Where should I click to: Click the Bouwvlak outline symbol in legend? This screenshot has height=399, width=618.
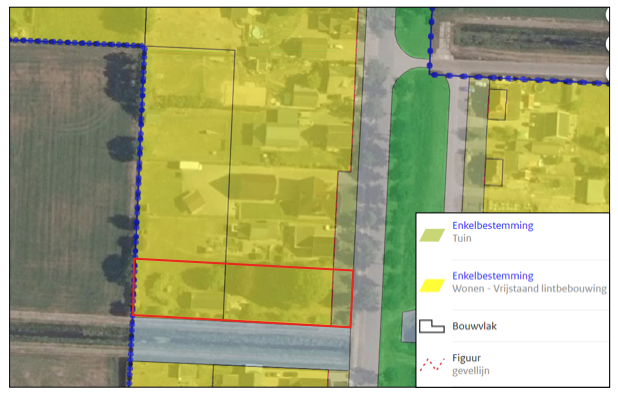[x=432, y=326]
